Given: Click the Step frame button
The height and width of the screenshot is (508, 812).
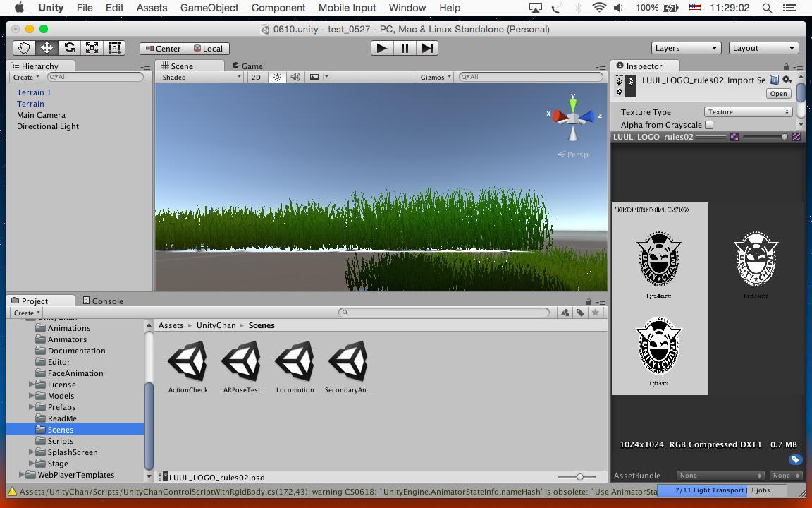Looking at the screenshot, I should point(427,48).
